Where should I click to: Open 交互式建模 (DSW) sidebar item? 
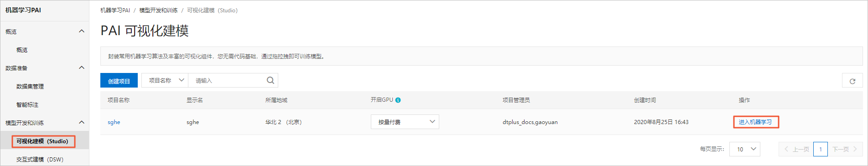[x=40, y=159]
